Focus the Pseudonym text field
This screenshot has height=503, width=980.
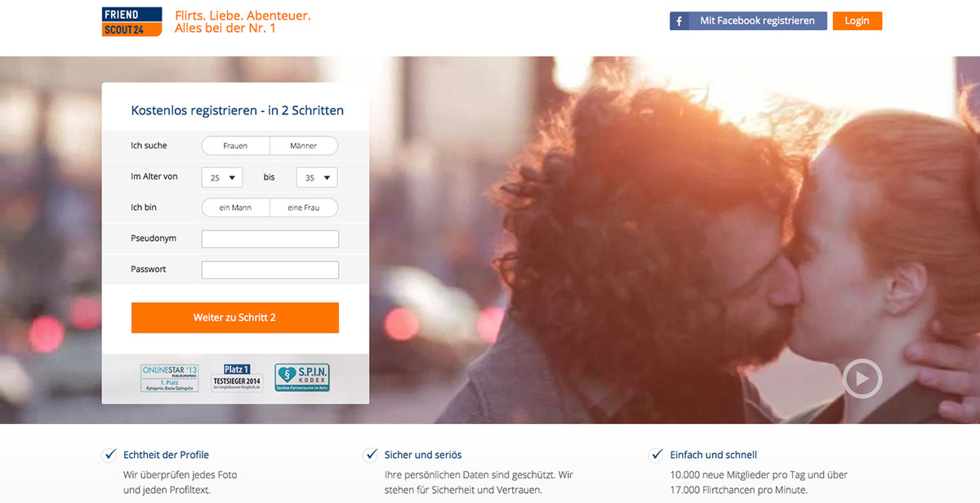270,239
